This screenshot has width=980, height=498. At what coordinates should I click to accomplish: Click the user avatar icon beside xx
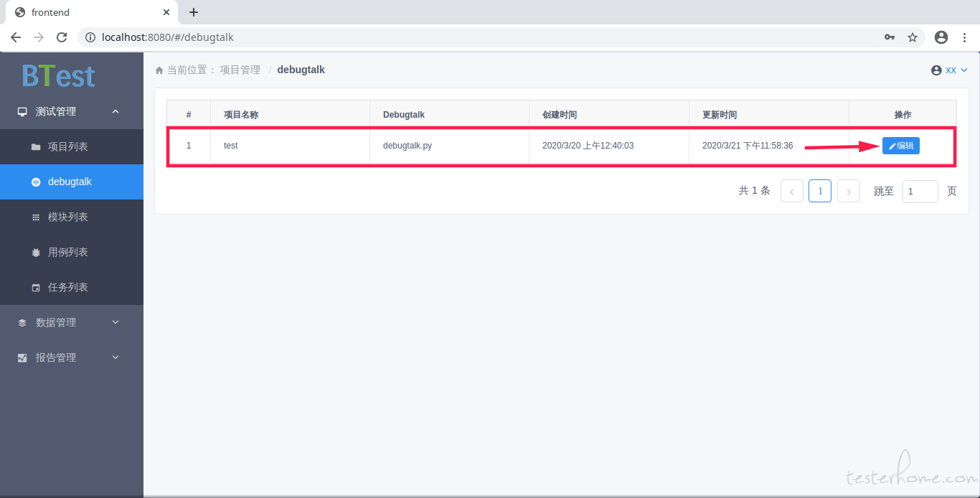coord(936,70)
